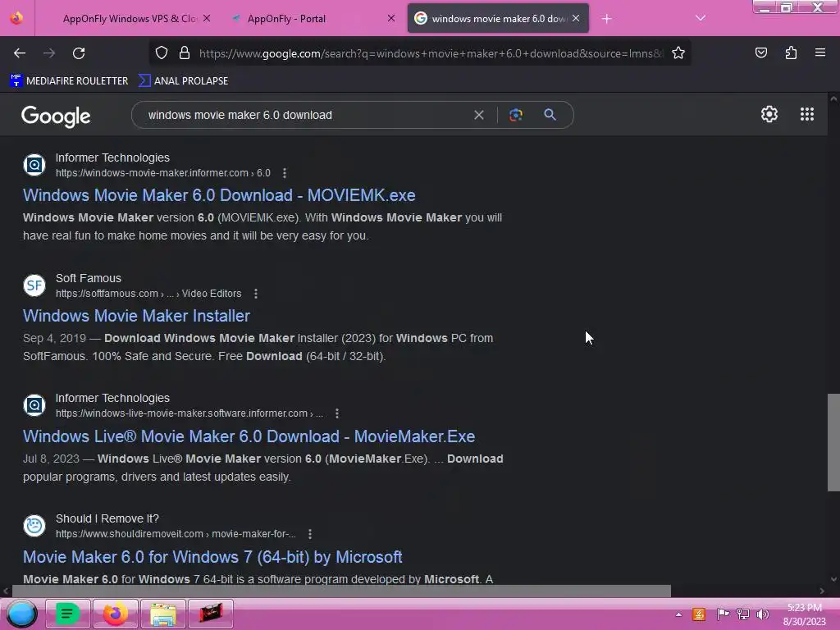The height and width of the screenshot is (630, 840).
Task: Click the Soft Famous site name
Action: click(x=89, y=279)
